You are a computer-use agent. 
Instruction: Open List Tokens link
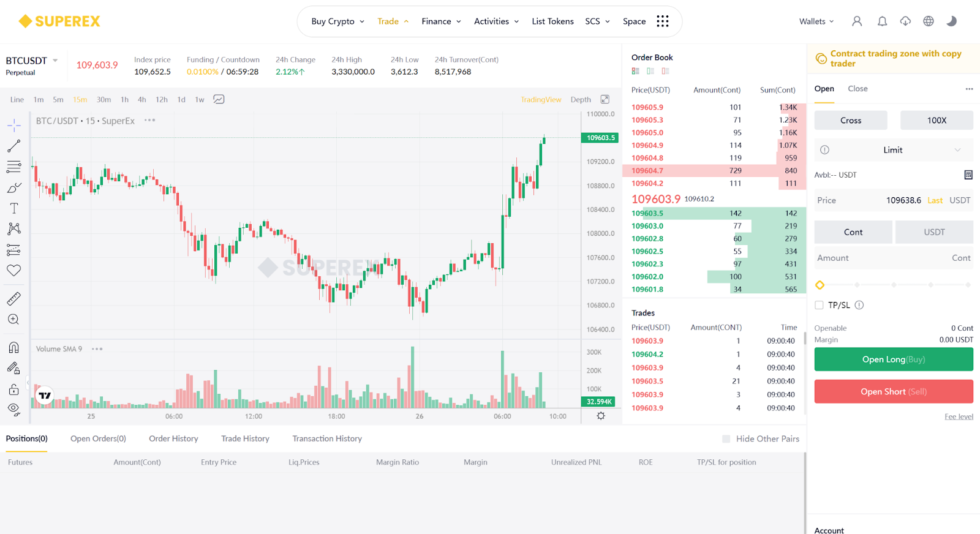click(552, 21)
